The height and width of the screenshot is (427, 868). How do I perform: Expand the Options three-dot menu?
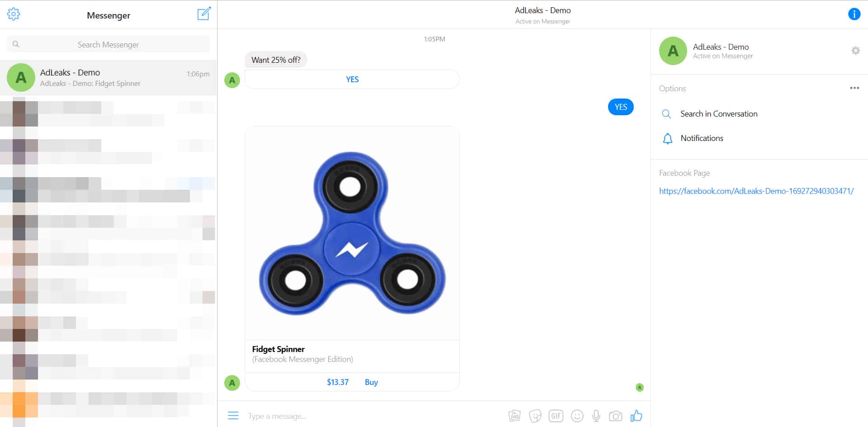point(854,88)
